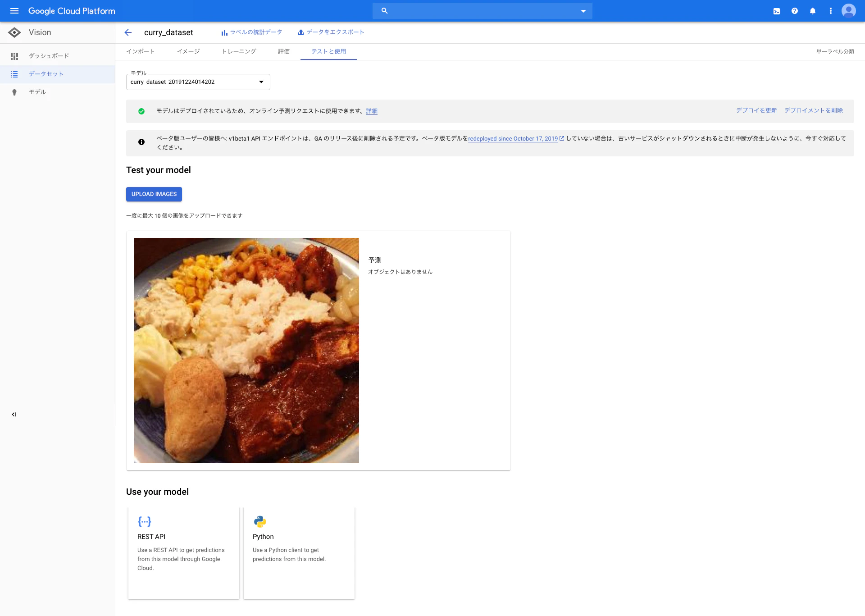865x616 pixels.
Task: Click the uploaded curry plate image
Action: pos(246,351)
